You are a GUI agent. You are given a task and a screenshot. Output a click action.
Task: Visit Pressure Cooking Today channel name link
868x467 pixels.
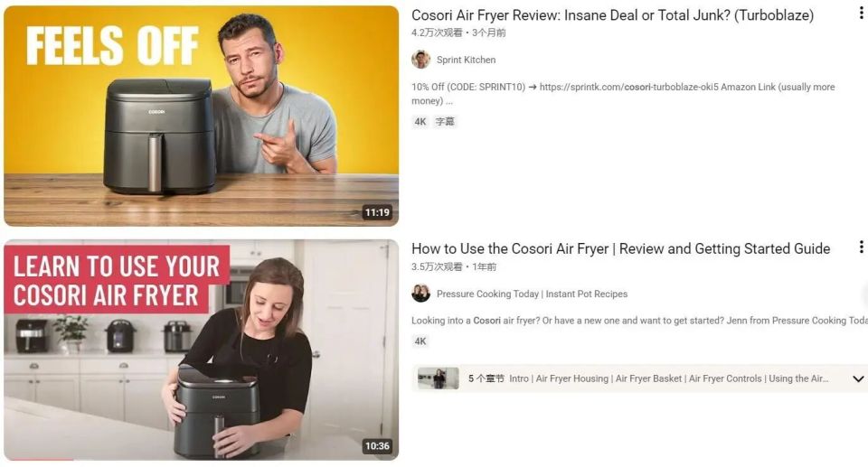tap(532, 294)
